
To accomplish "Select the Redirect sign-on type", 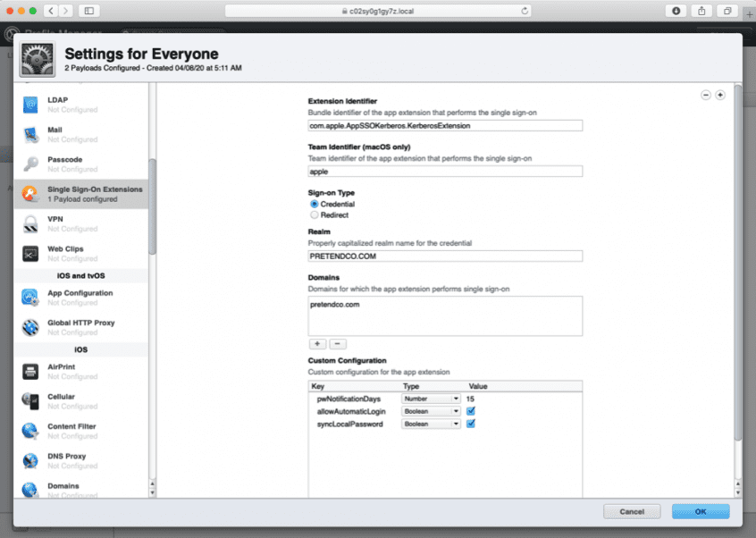I will pos(315,214).
